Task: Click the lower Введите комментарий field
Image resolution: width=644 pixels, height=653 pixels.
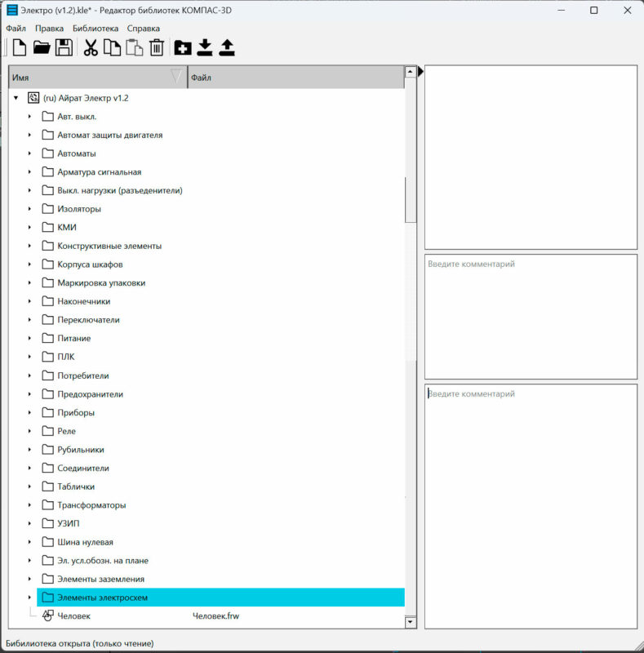Action: [x=531, y=506]
